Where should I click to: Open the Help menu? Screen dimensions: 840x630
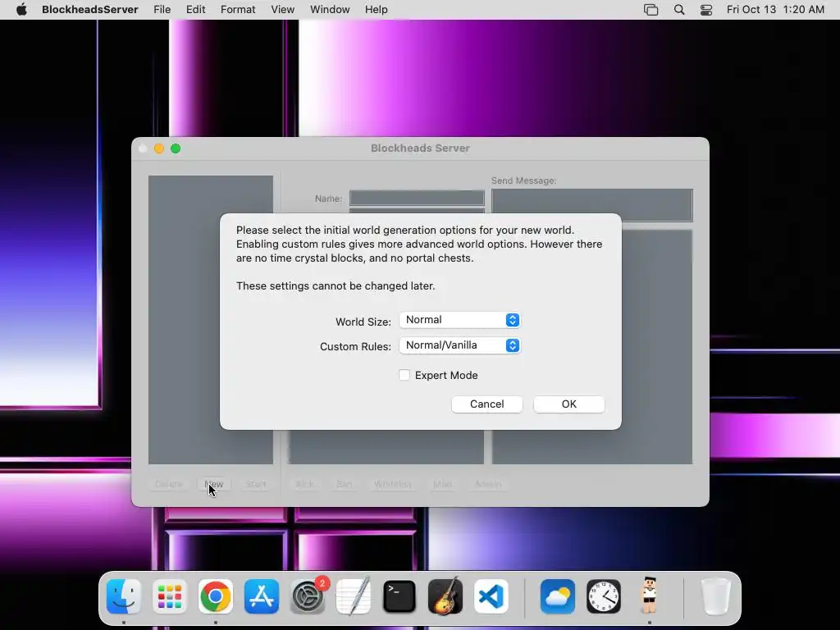376,10
